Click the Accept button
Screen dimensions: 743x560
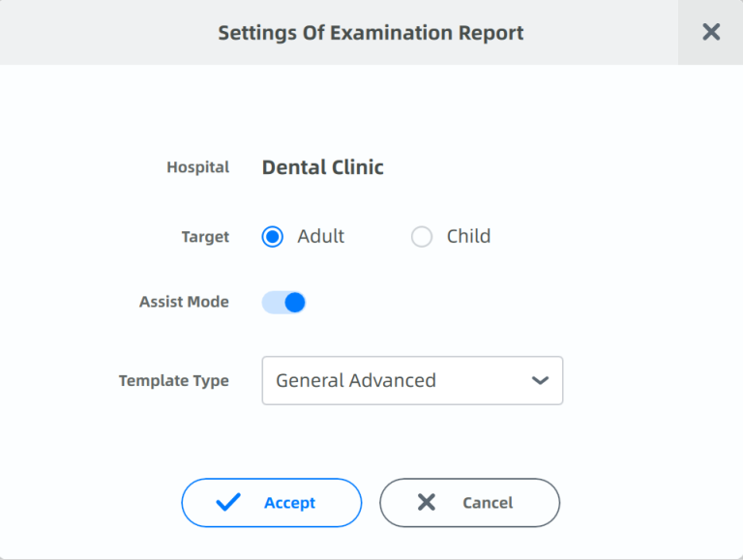pos(272,503)
